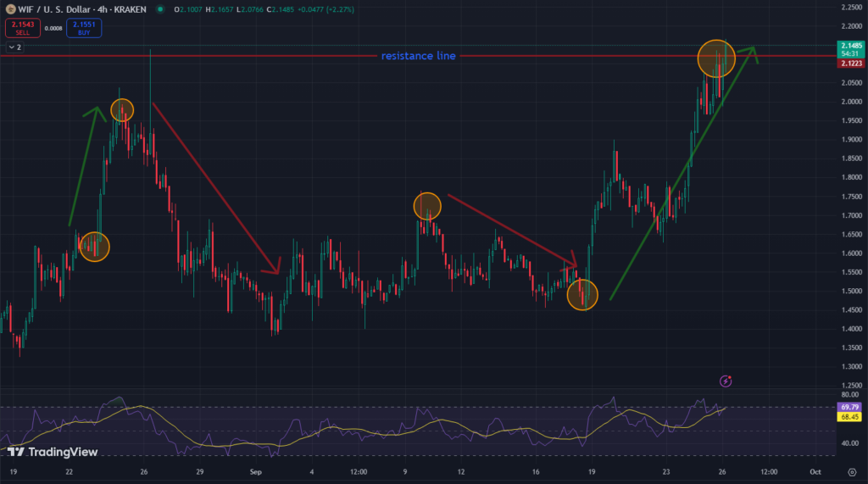The width and height of the screenshot is (868, 484).
Task: Click the 1.2500 price axis label
Action: tap(851, 386)
